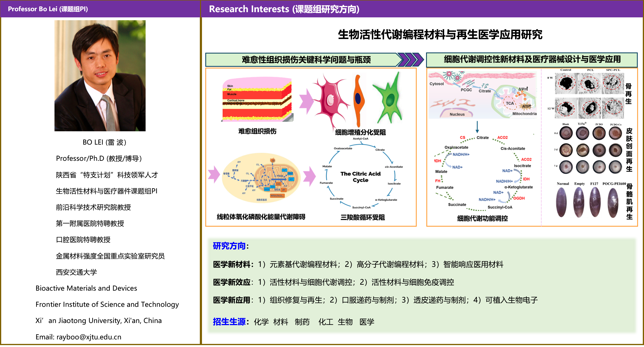This screenshot has height=347, width=644.
Task: Click the 医学新应用 line
Action: 375,300
